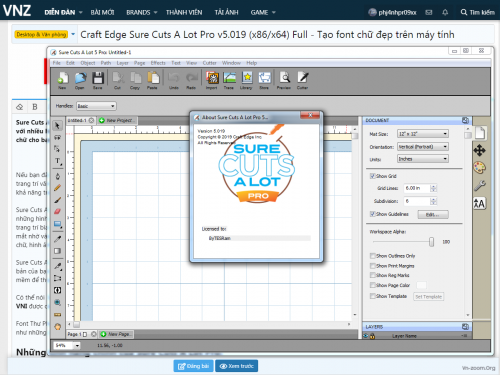Open the Orientation dropdown
Screen dimensions: 500x375
pos(423,147)
